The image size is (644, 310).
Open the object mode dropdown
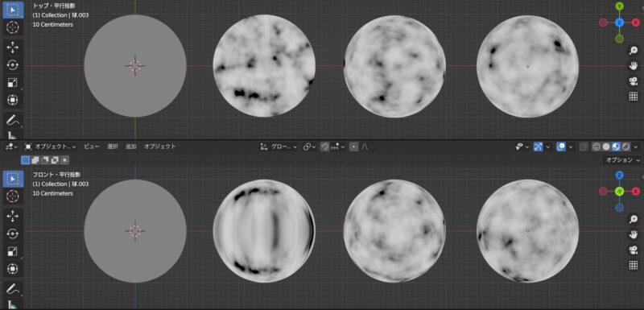click(x=50, y=147)
